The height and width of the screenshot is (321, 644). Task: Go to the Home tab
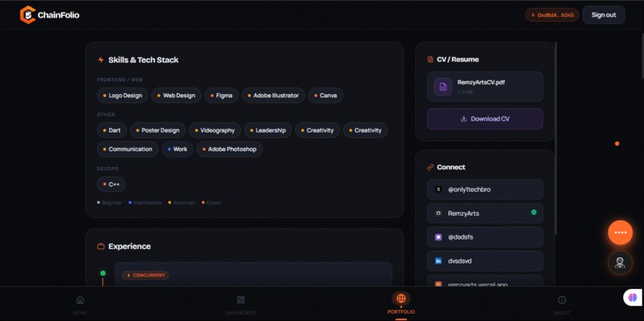tap(80, 304)
